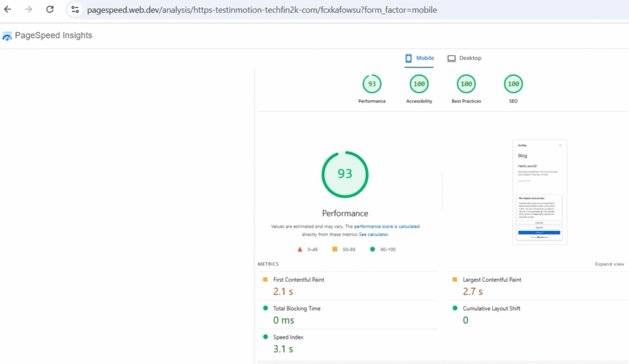
Task: Switch to the Mobile tab
Action: point(419,58)
